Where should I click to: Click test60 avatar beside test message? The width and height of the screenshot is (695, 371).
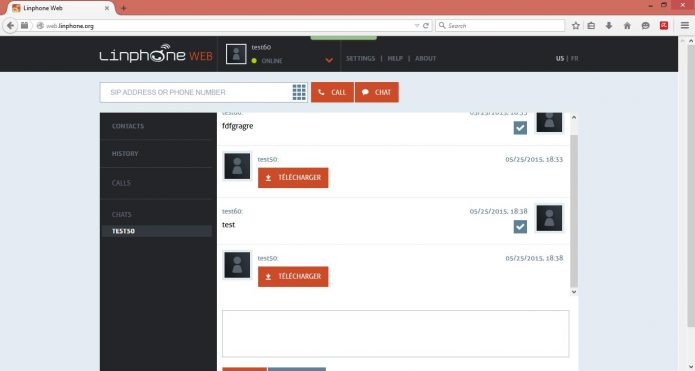[549, 218]
